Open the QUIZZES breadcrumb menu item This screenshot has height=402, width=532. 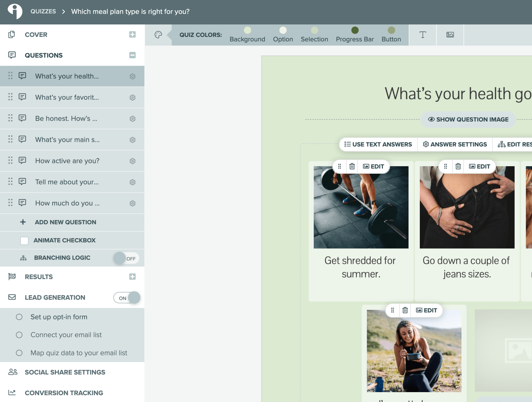43,11
